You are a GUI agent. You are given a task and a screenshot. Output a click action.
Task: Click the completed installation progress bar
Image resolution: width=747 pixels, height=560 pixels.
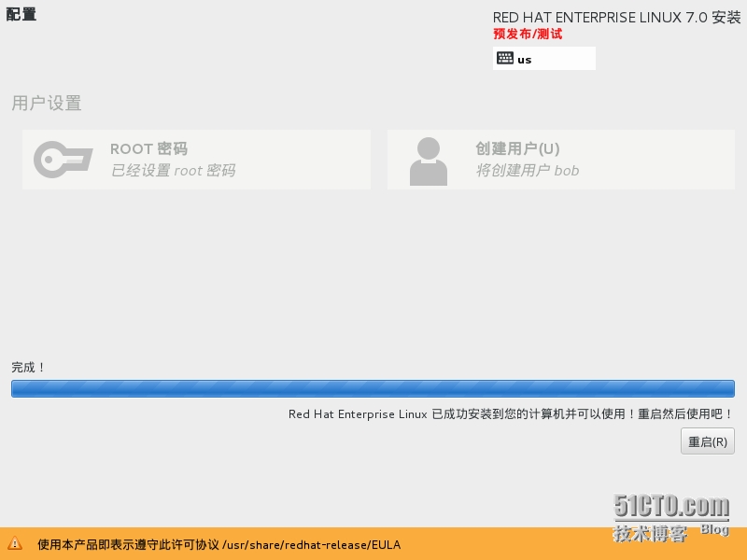(x=373, y=388)
